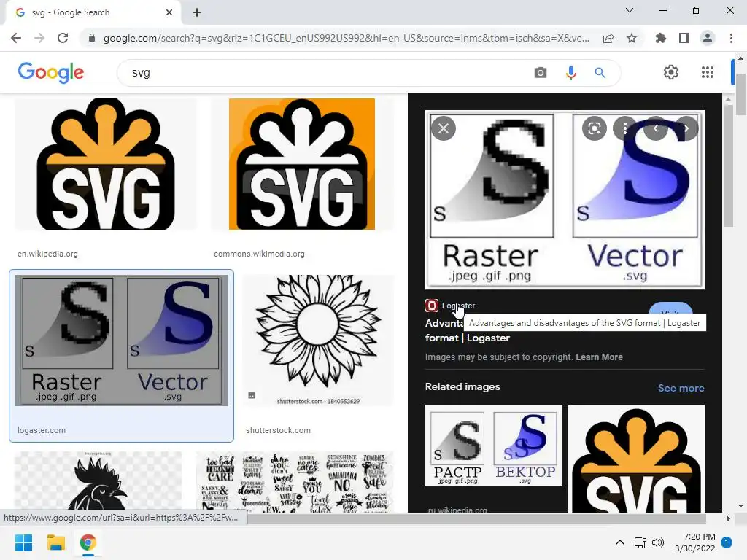Image resolution: width=747 pixels, height=560 pixels.
Task: Select the en.wikipedia.org SVG logo result
Action: 106,164
